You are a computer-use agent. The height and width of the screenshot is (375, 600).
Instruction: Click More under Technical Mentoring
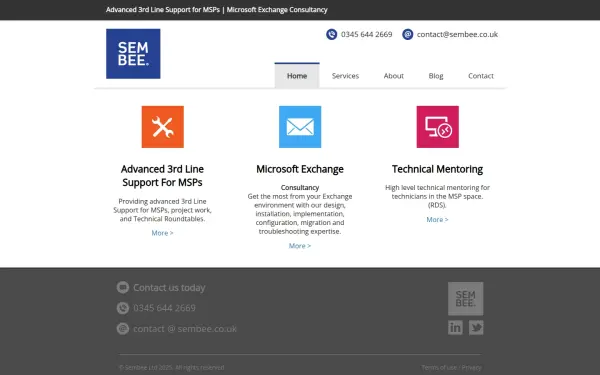[x=437, y=220]
